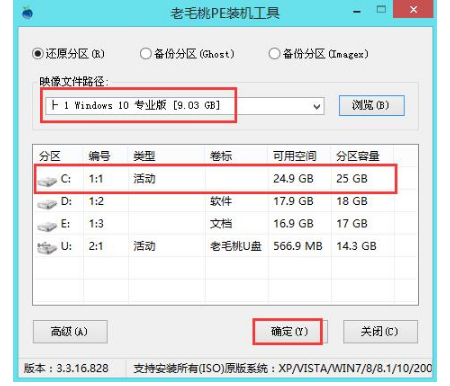
Task: Click the 卷标 column header
Action: 221,156
